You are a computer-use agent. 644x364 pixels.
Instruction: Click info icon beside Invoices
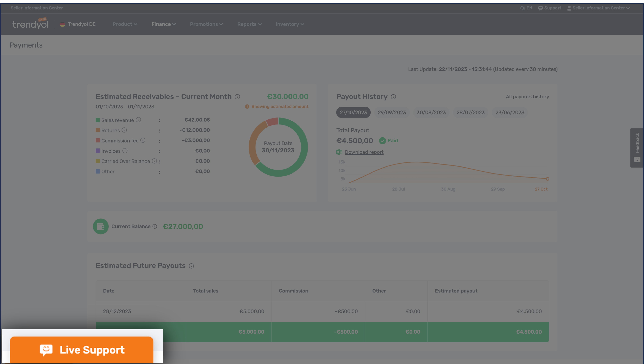click(125, 151)
